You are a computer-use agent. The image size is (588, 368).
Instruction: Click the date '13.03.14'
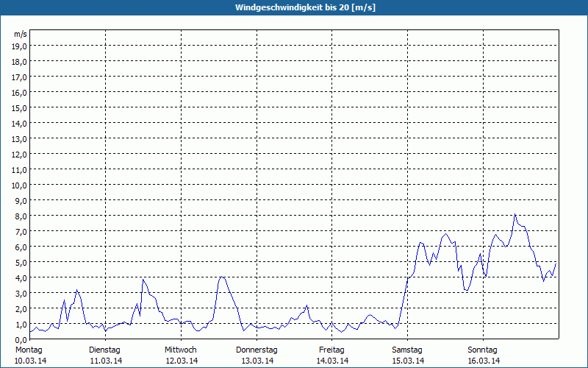click(257, 361)
